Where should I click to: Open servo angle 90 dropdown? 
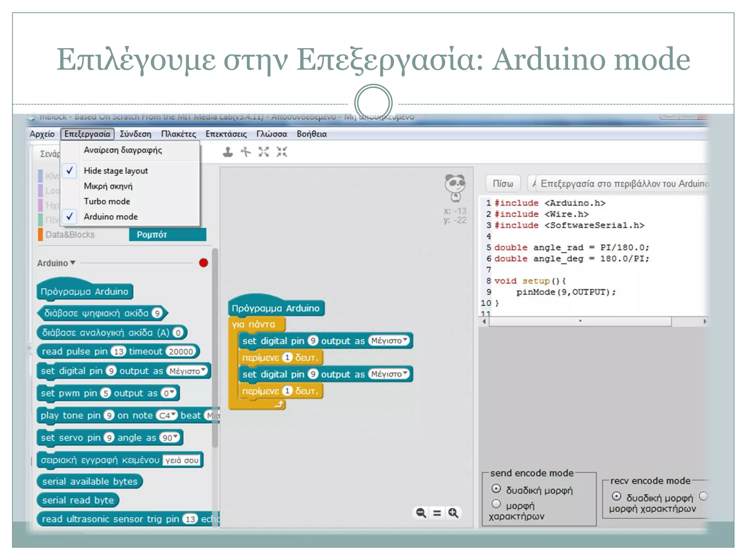point(170,437)
